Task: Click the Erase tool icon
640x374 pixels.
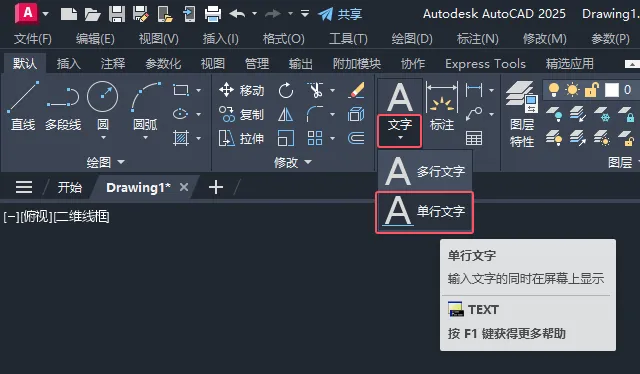Action: pyautogui.click(x=356, y=90)
